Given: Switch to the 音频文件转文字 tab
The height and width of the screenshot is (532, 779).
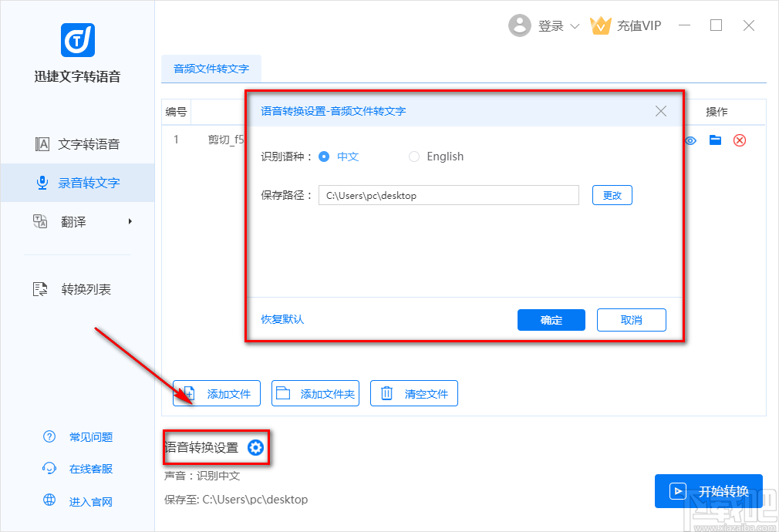Looking at the screenshot, I should [x=211, y=69].
